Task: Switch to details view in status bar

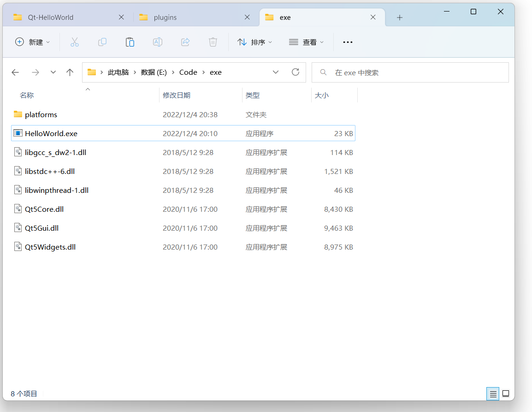Action: (493, 394)
